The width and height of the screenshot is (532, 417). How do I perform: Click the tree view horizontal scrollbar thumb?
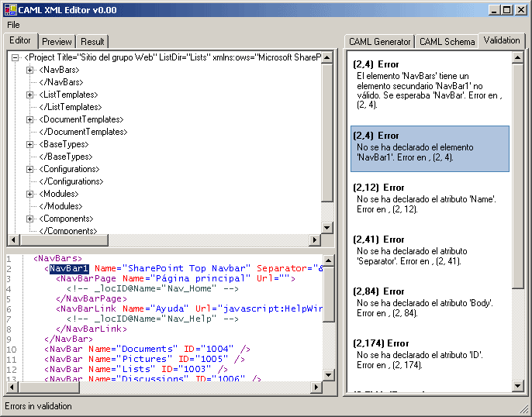click(64, 240)
